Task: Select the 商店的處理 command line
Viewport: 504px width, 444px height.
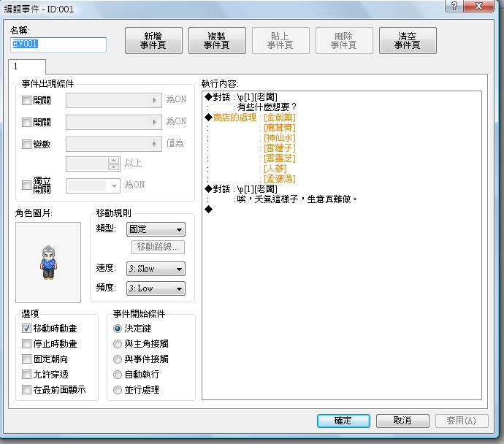Action: tap(250, 118)
